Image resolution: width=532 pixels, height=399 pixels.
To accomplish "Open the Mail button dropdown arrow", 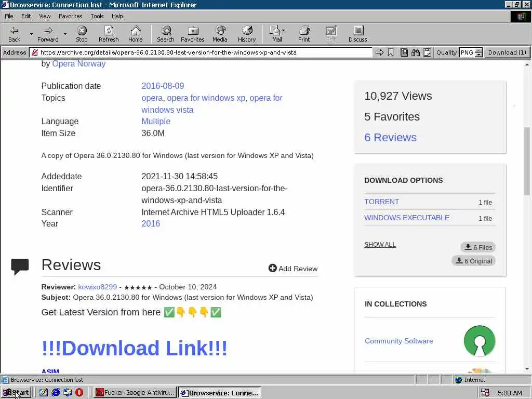I will coord(283,31).
